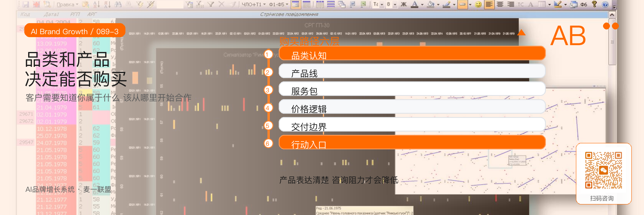
Task: Toggle bold with the Ж button
Action: [x=404, y=4]
